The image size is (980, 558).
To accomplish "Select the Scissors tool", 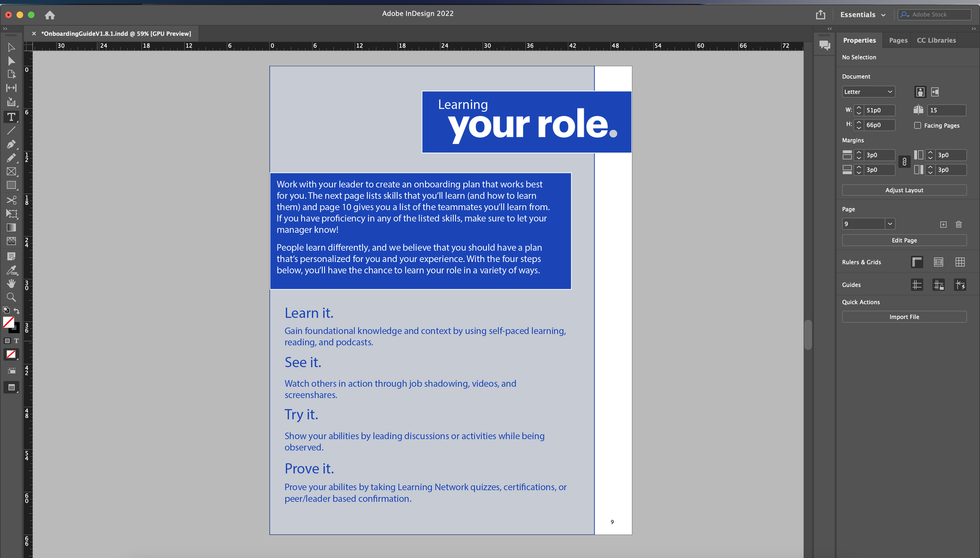I will 11,200.
